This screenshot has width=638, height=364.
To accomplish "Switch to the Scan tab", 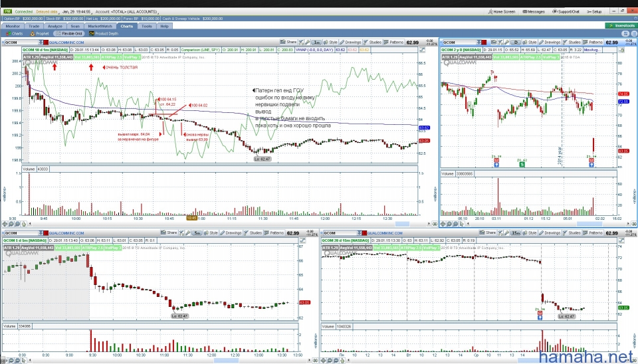I will click(75, 26).
